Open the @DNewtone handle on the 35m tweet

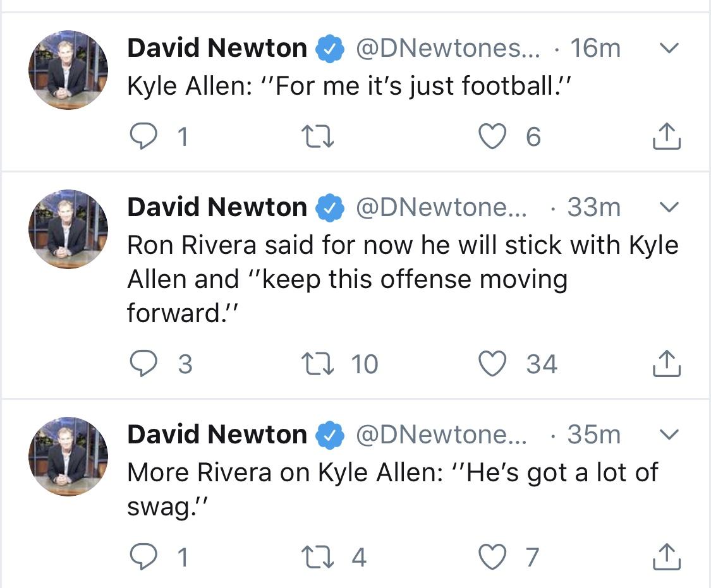441,435
